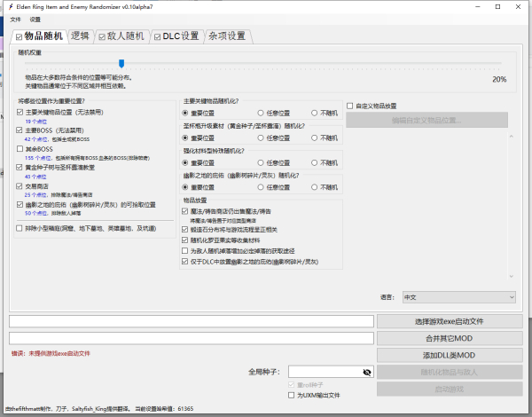This screenshot has width=532, height=417.
Task: Toggle the seed visibility eye icon
Action: [x=367, y=372]
